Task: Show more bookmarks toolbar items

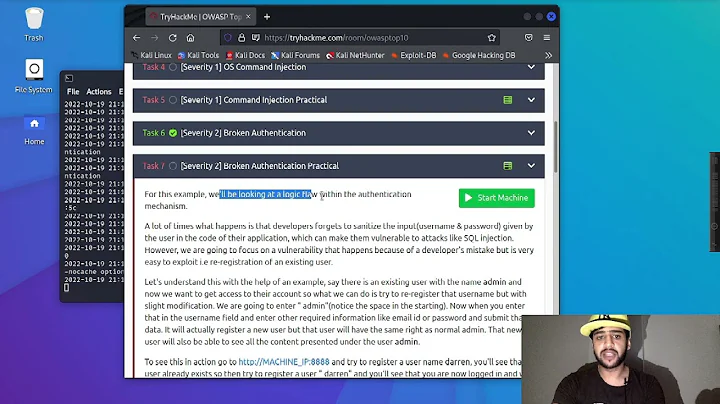Action: click(x=548, y=55)
